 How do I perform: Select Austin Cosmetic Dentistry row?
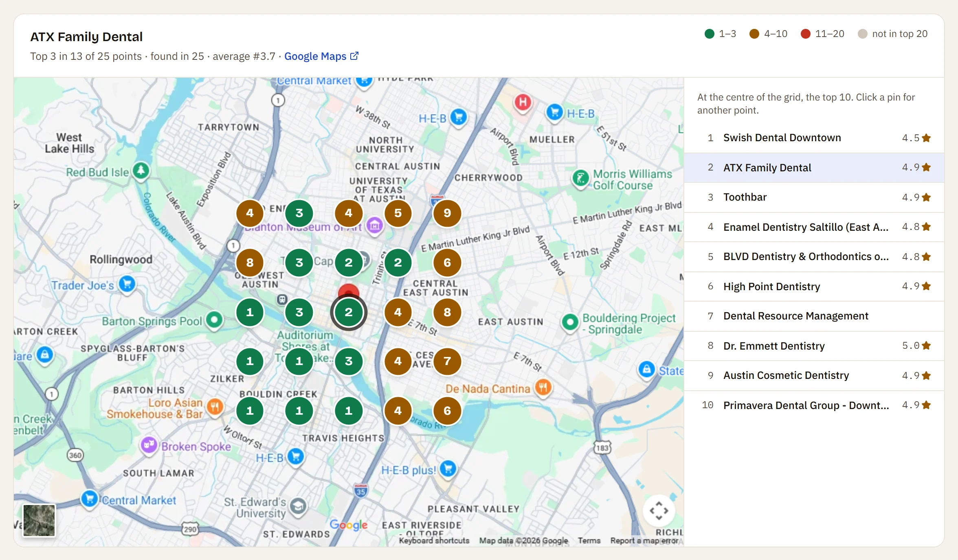click(814, 376)
